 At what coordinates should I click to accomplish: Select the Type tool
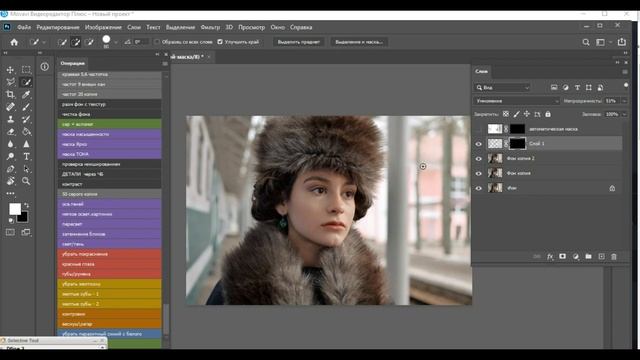coord(26,156)
